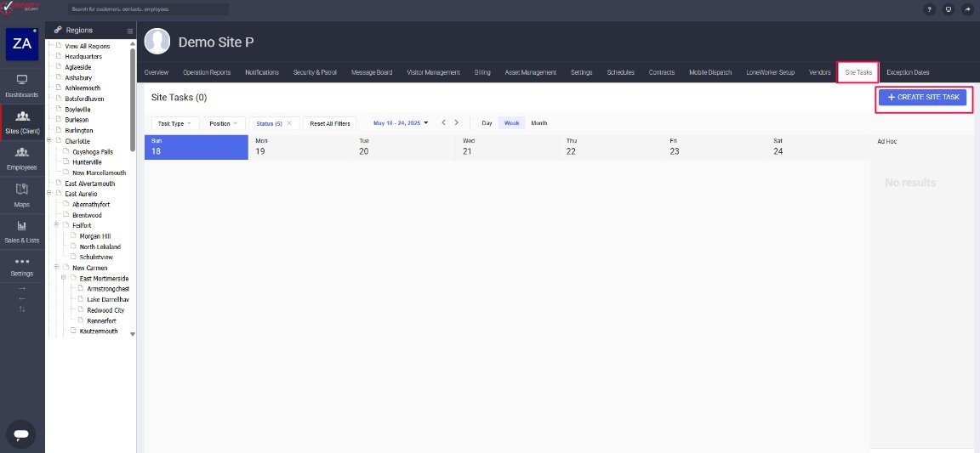Image resolution: width=980 pixels, height=453 pixels.
Task: Switch calendar to Week view
Action: pyautogui.click(x=512, y=123)
